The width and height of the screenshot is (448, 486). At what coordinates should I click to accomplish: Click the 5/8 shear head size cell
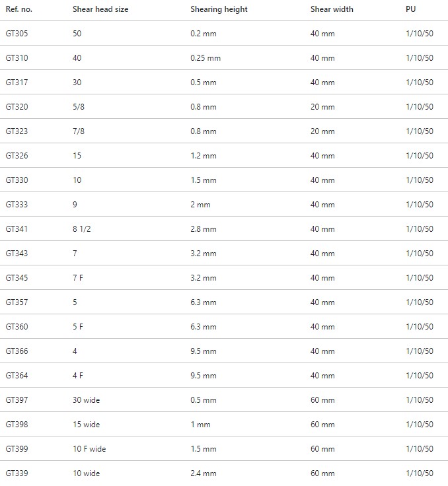point(79,107)
